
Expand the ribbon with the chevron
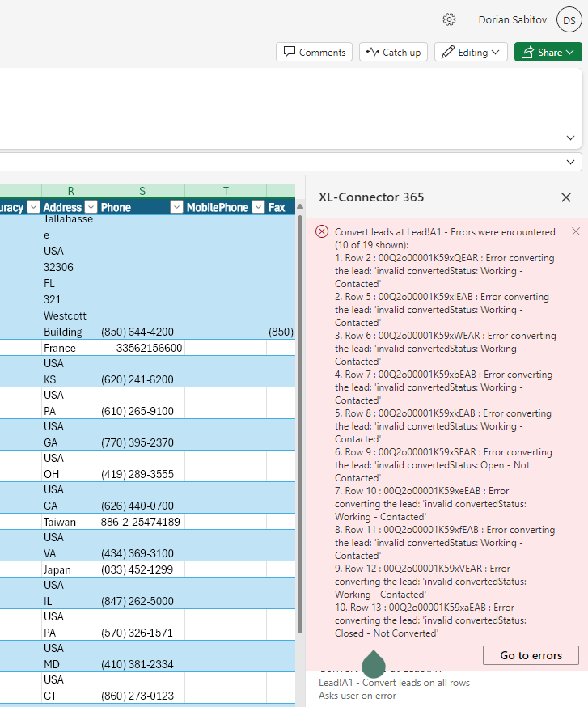point(571,138)
